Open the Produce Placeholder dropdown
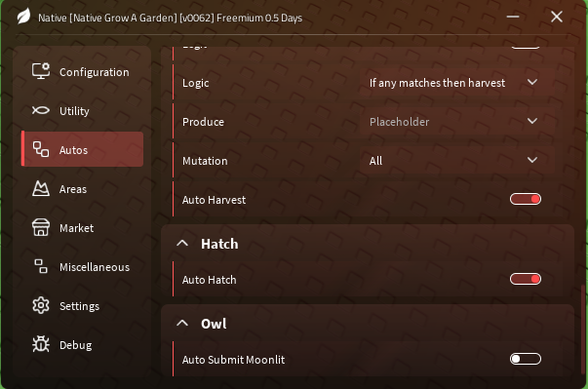588x389 pixels. [x=456, y=122]
